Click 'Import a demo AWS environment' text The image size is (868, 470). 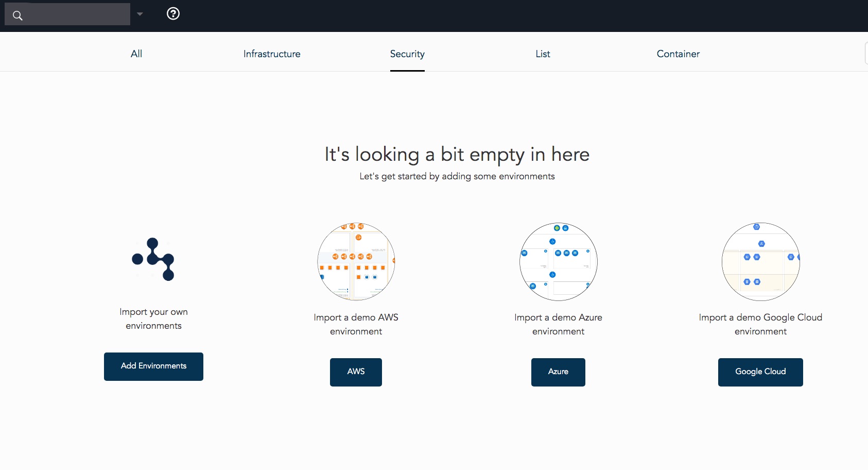click(356, 324)
